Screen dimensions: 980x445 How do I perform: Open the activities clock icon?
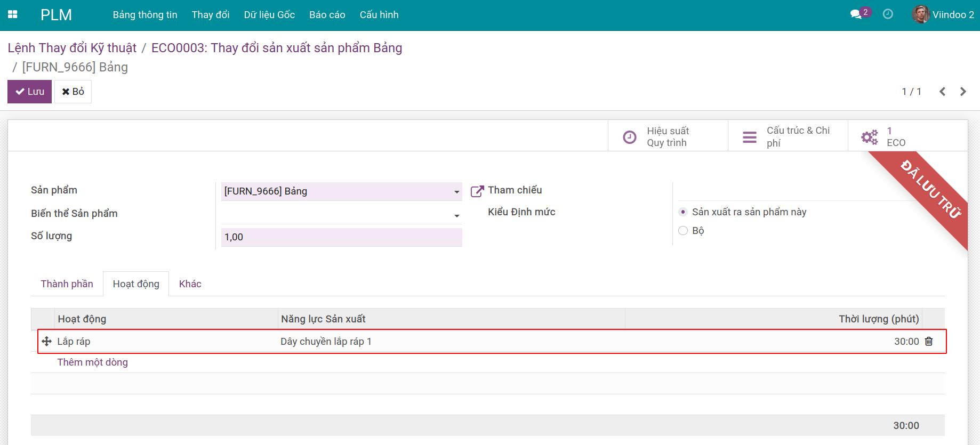point(888,14)
